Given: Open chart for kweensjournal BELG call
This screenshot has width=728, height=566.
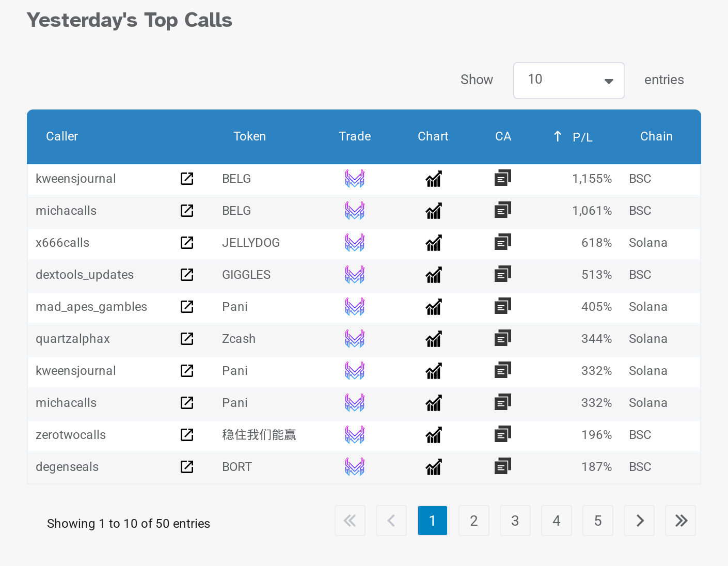Looking at the screenshot, I should pyautogui.click(x=434, y=179).
